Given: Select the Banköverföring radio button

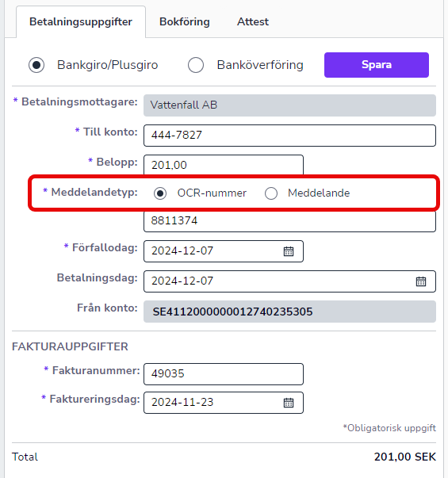Looking at the screenshot, I should tap(196, 65).
